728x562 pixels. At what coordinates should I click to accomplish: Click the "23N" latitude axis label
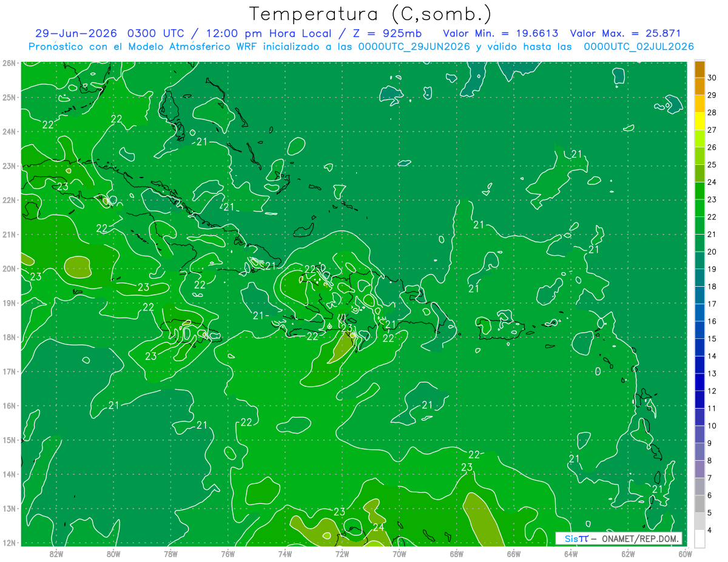8,166
